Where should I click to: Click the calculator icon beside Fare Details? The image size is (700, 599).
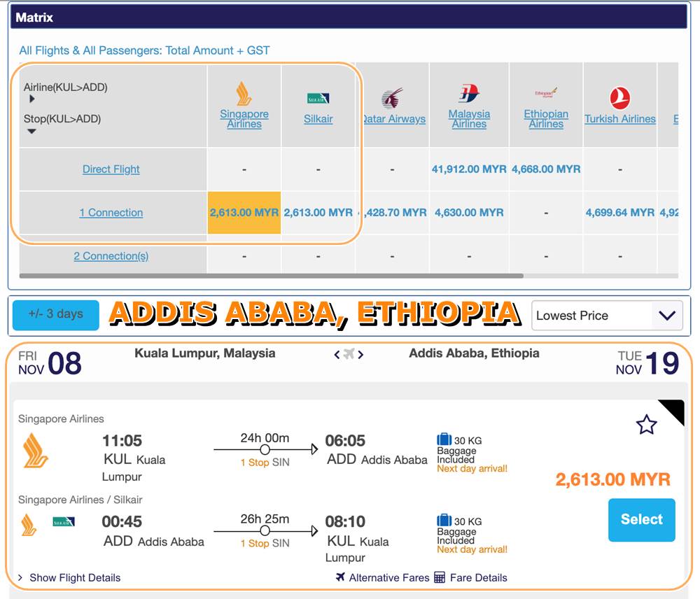[440, 577]
